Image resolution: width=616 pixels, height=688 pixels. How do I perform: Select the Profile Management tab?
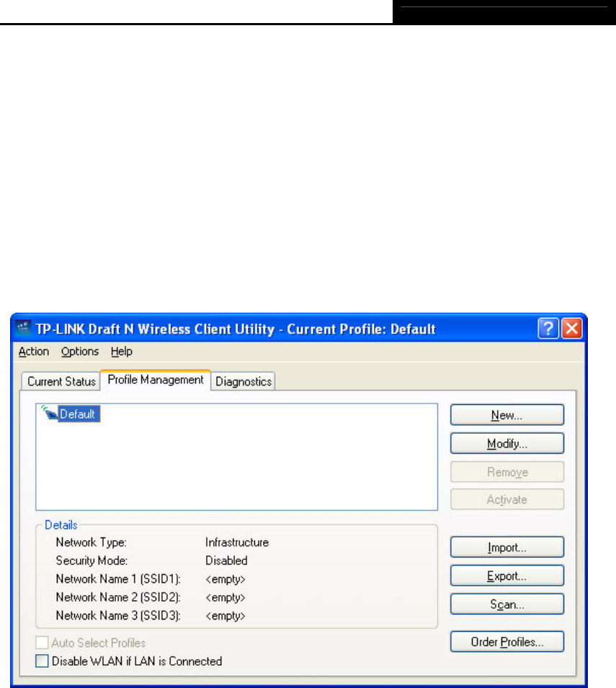point(156,380)
